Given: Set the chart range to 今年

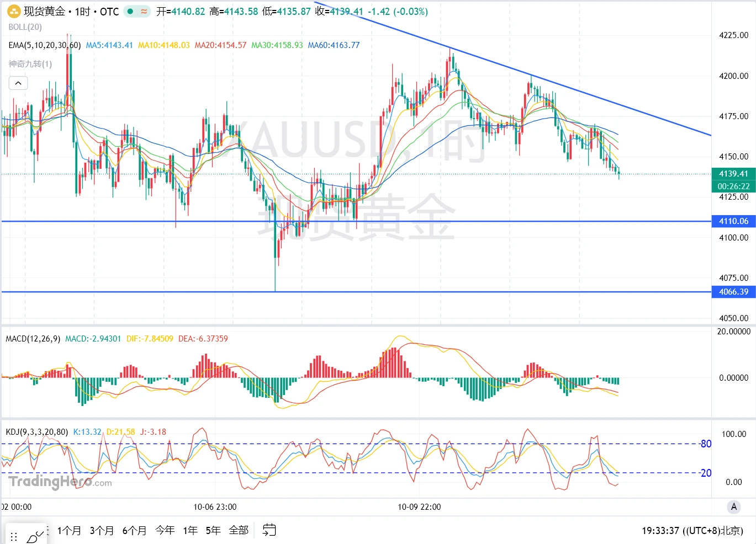Looking at the screenshot, I should tap(165, 530).
